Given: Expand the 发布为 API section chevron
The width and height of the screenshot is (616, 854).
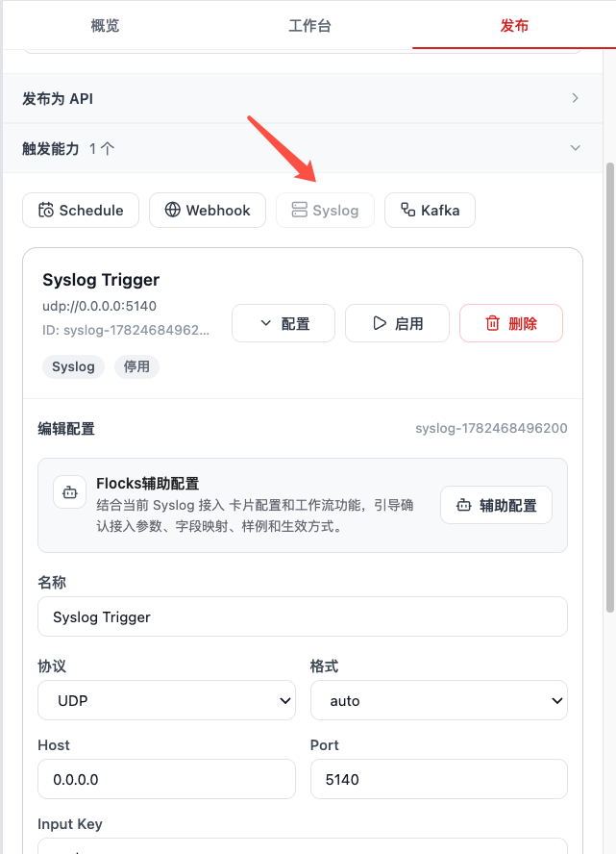Looking at the screenshot, I should (x=576, y=98).
